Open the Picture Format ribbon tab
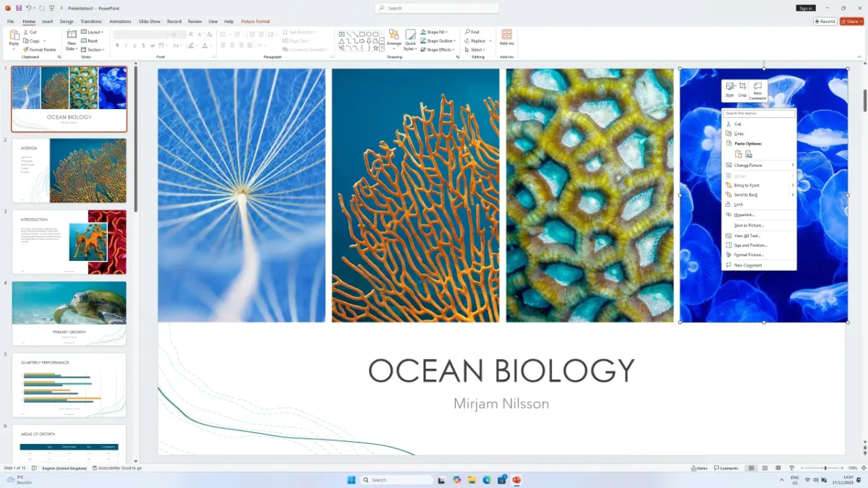This screenshot has width=868, height=488. 255,22
